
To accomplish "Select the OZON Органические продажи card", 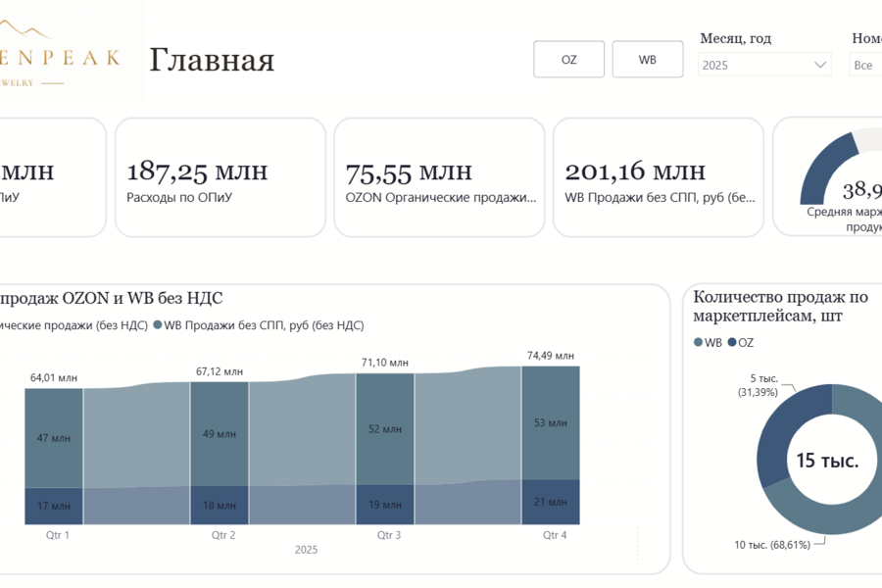I will (439, 177).
